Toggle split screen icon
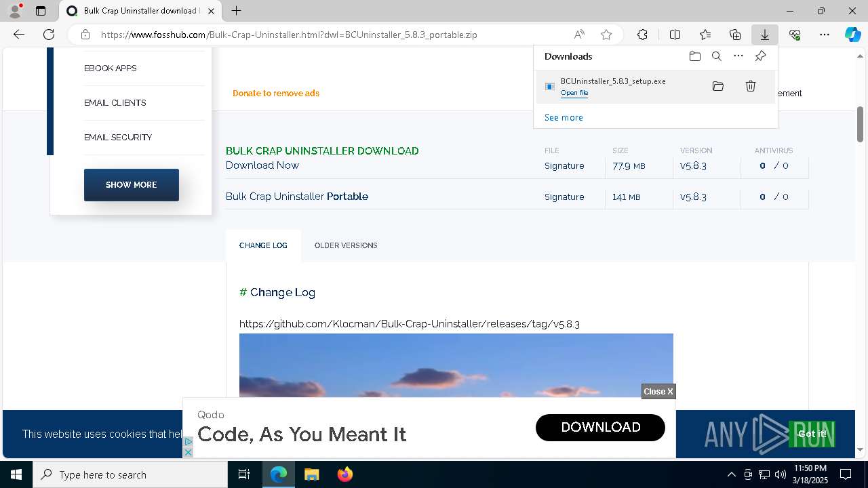The width and height of the screenshot is (868, 488). coord(675,35)
